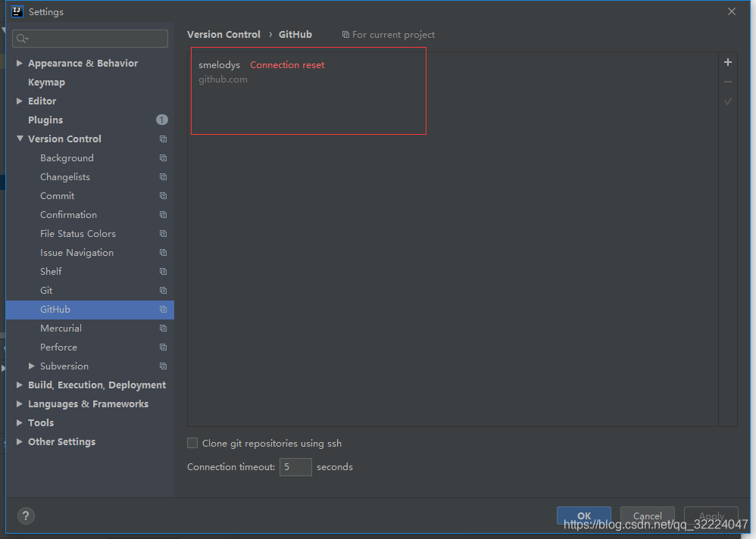The image size is (756, 539).
Task: Click the Apply button
Action: [711, 516]
